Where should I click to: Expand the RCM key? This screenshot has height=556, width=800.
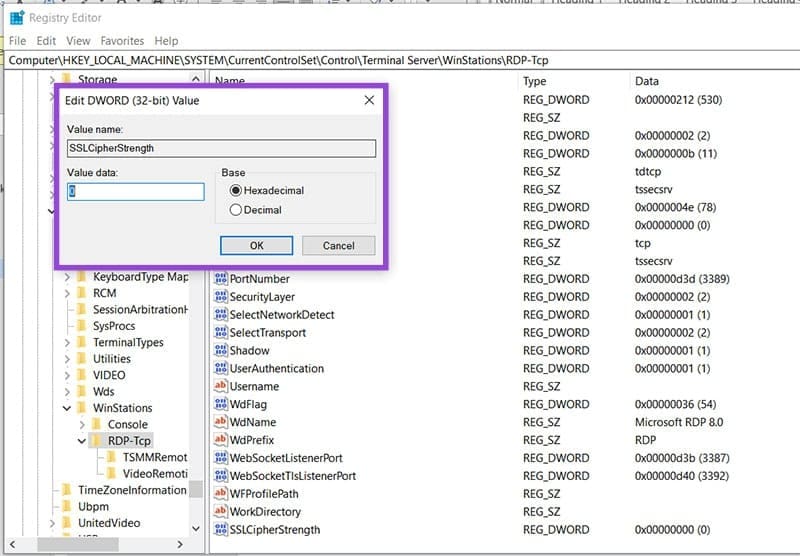coord(67,293)
